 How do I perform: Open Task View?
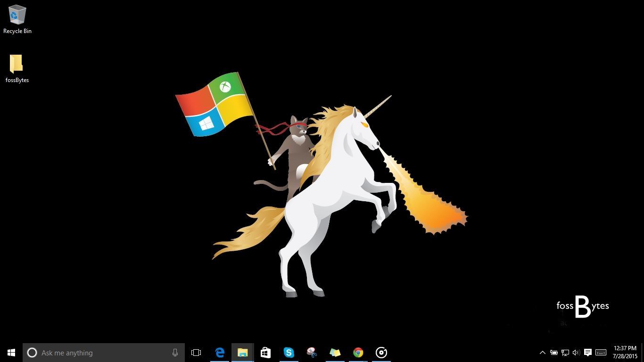[196, 353]
